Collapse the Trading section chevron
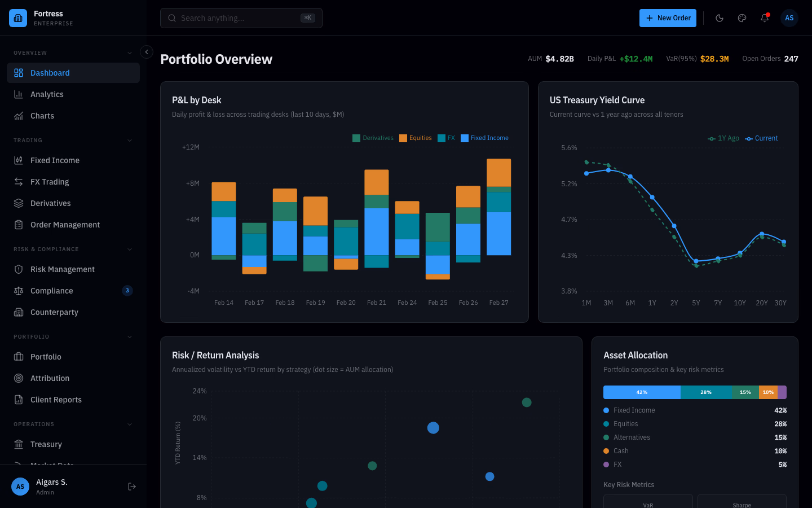 point(130,141)
